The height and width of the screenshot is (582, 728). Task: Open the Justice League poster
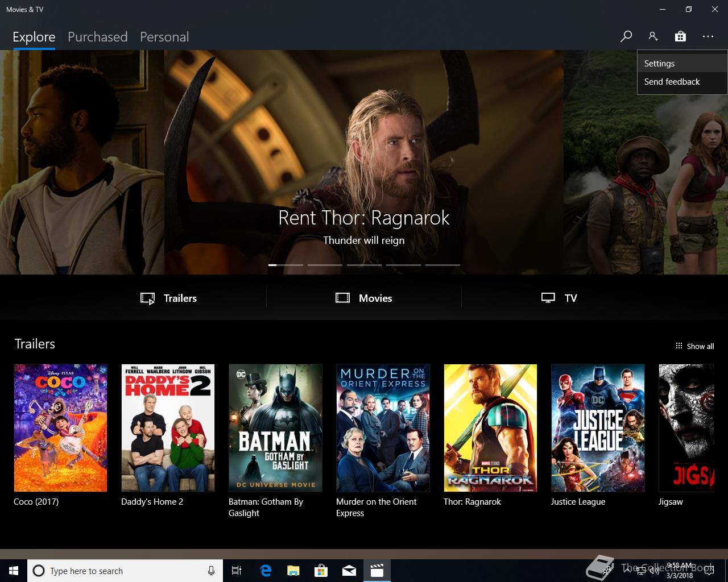(x=598, y=428)
